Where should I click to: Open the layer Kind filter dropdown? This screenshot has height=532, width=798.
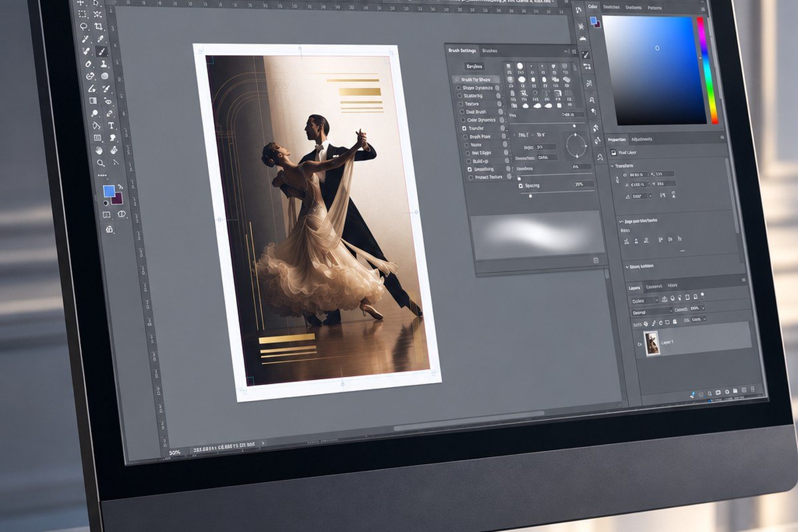point(644,301)
